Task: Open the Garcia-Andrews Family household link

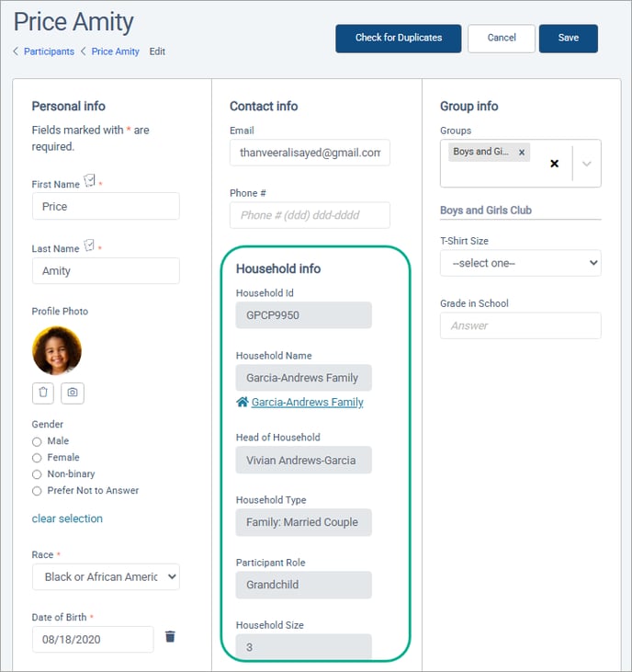Action: (x=307, y=402)
